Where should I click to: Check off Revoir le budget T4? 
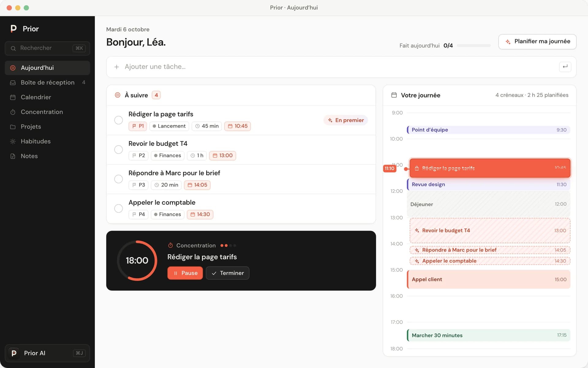click(x=119, y=150)
